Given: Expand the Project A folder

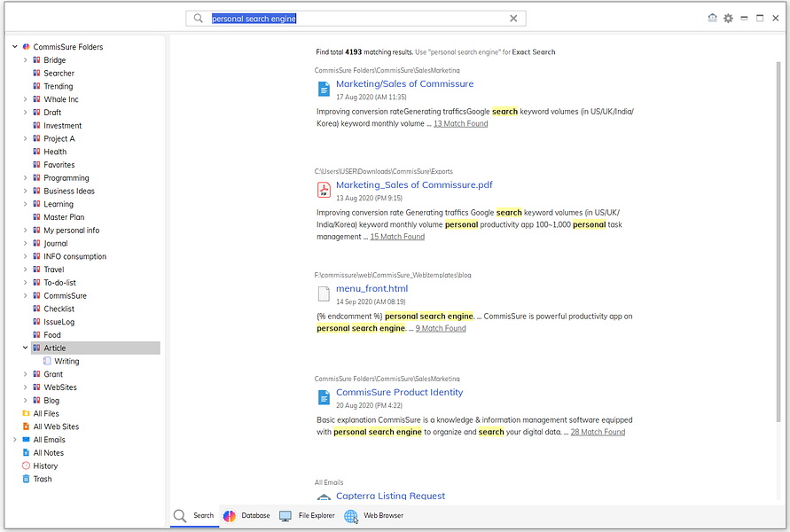Looking at the screenshot, I should click(x=25, y=138).
